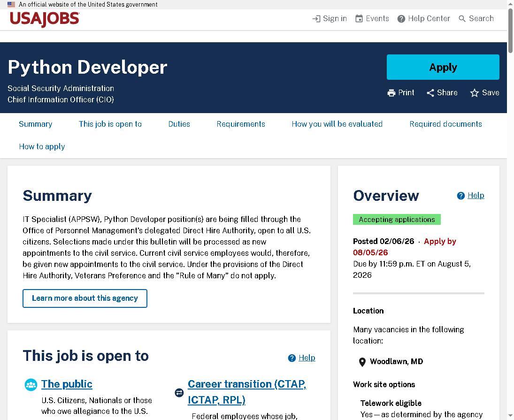The height and width of the screenshot is (420, 514).
Task: Print this job announcement
Action: coord(400,93)
